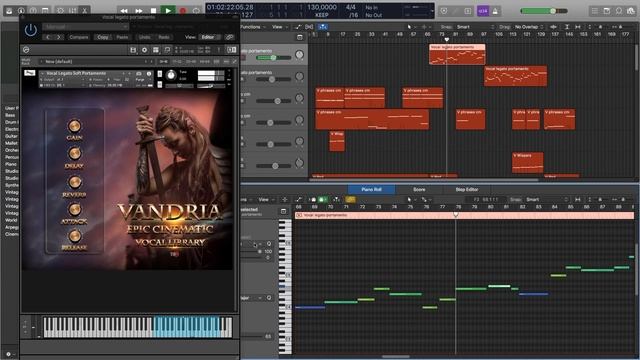Go to next plugin preset arrow
The height and width of the screenshot is (360, 640).
point(58,37)
